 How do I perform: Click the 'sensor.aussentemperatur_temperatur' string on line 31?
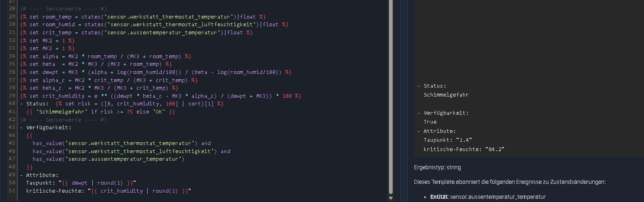point(162,33)
